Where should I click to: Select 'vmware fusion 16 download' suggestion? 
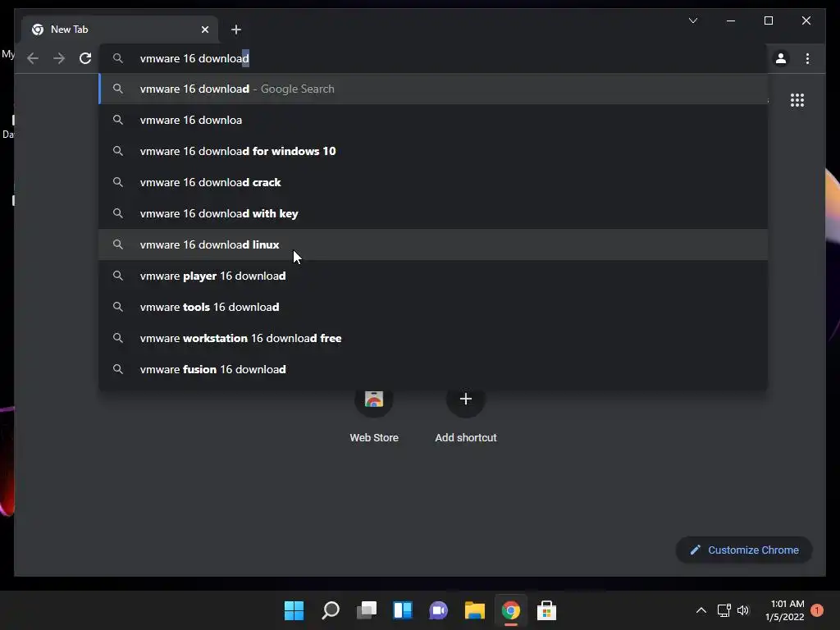coord(433,369)
